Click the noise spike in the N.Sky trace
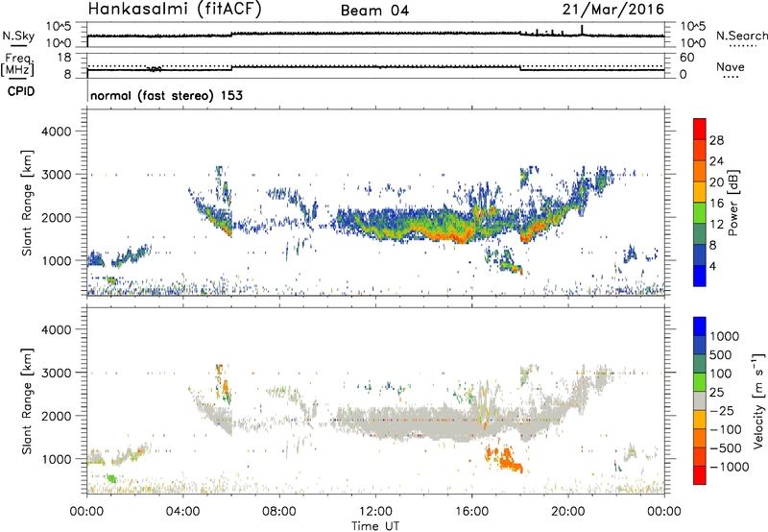Image resolution: width=768 pixels, height=532 pixels. coord(582,30)
